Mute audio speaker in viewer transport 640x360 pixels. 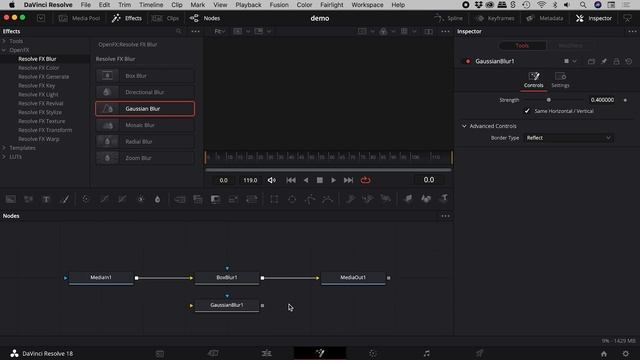271,180
